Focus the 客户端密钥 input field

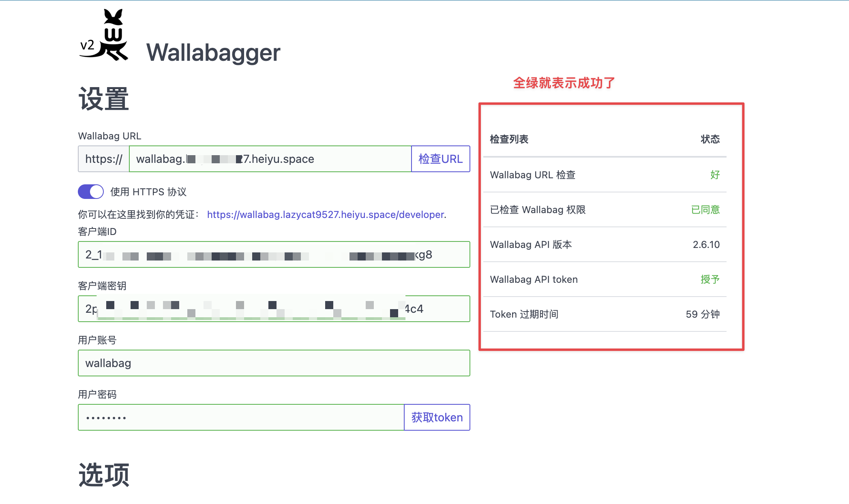274,309
